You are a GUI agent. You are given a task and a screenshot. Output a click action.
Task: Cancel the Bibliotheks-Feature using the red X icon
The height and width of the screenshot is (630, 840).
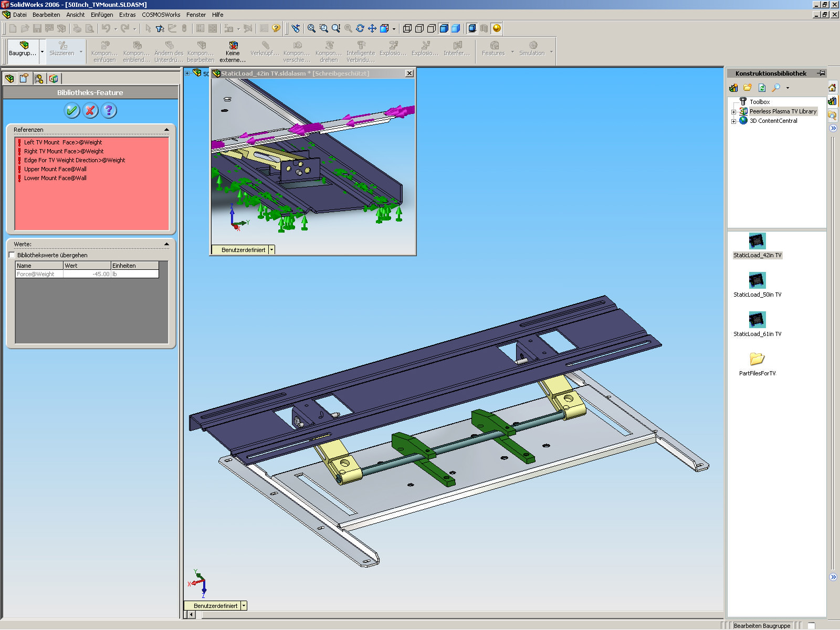[x=90, y=111]
